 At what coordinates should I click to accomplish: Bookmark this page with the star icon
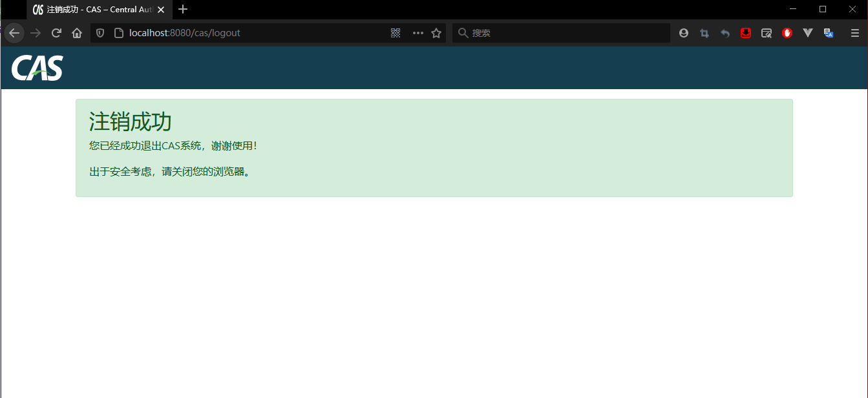436,33
